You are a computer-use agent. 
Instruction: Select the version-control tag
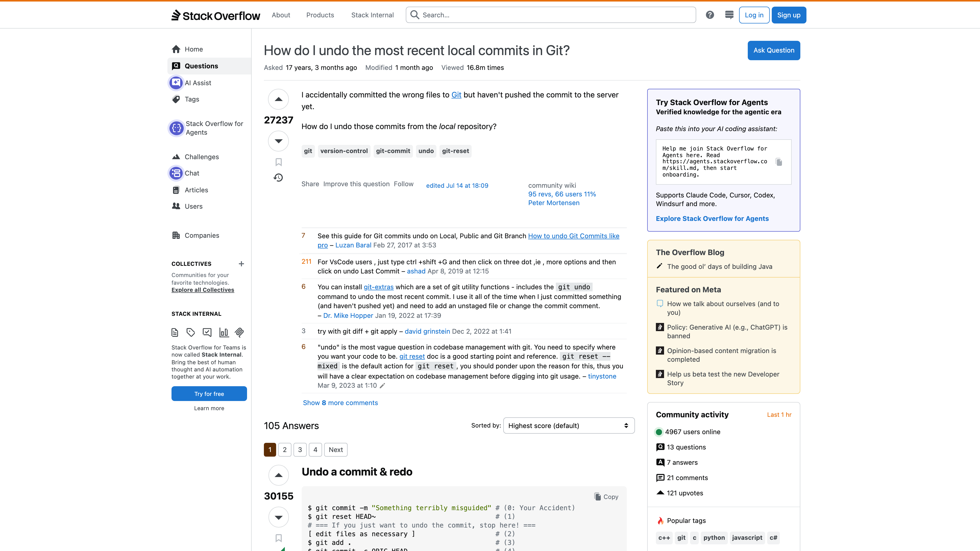click(344, 151)
